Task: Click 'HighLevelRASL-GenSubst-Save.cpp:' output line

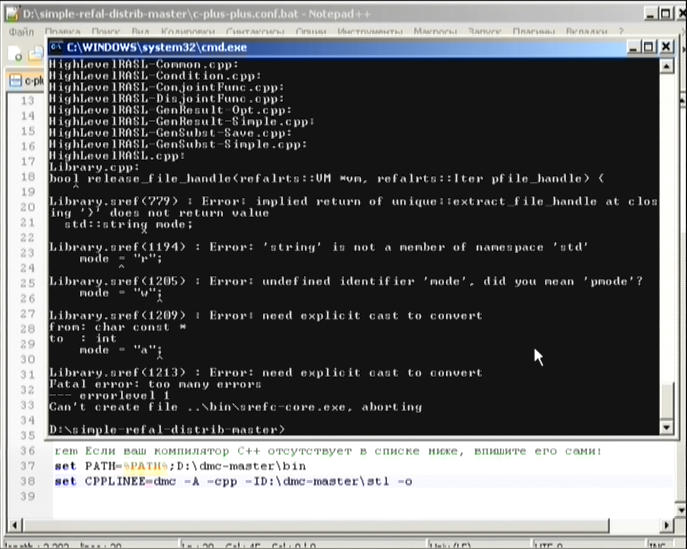Action: (x=170, y=133)
